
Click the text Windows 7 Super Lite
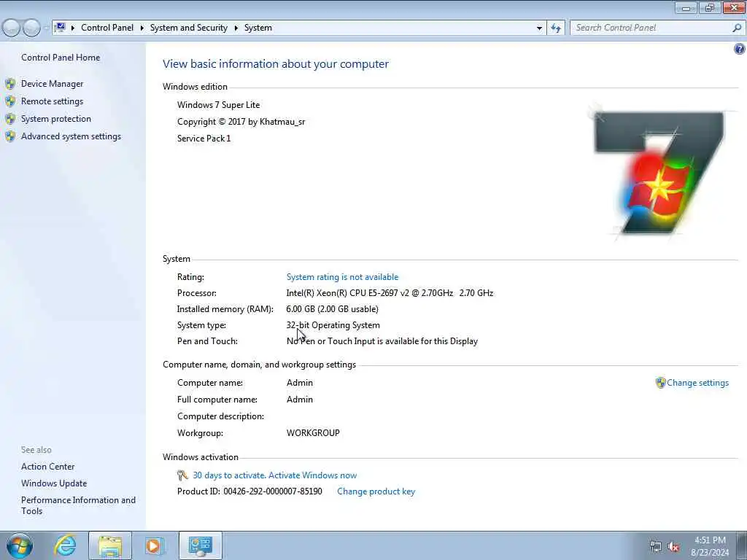[x=219, y=105]
